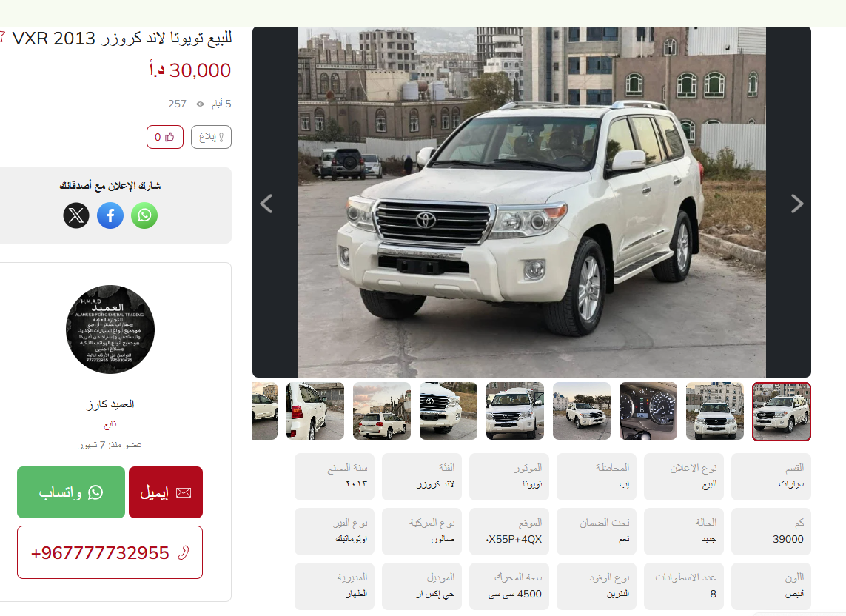Share the ad on WhatsApp icon
The width and height of the screenshot is (846, 616).
click(144, 215)
